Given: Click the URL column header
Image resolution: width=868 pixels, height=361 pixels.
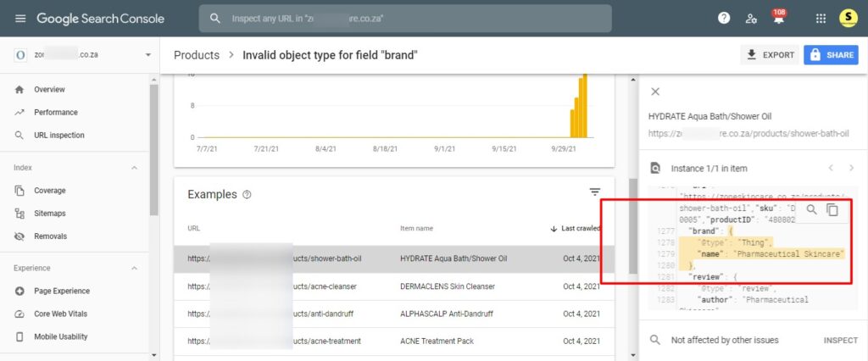Looking at the screenshot, I should [194, 229].
